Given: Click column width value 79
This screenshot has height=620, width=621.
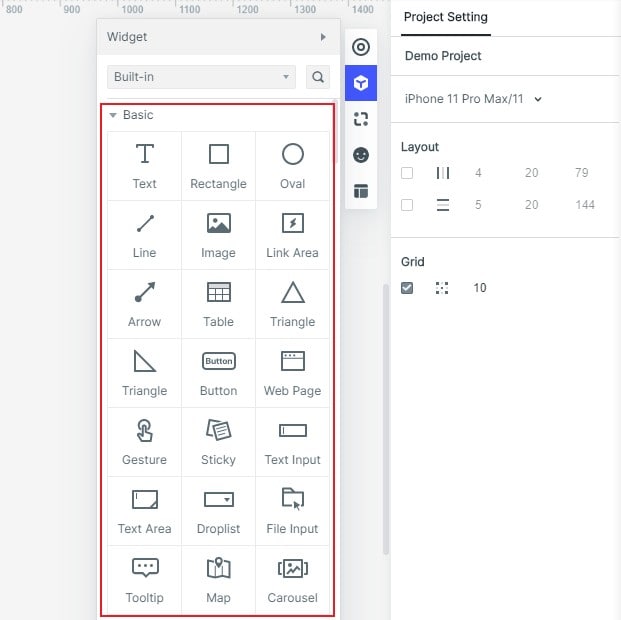Looking at the screenshot, I should [581, 173].
